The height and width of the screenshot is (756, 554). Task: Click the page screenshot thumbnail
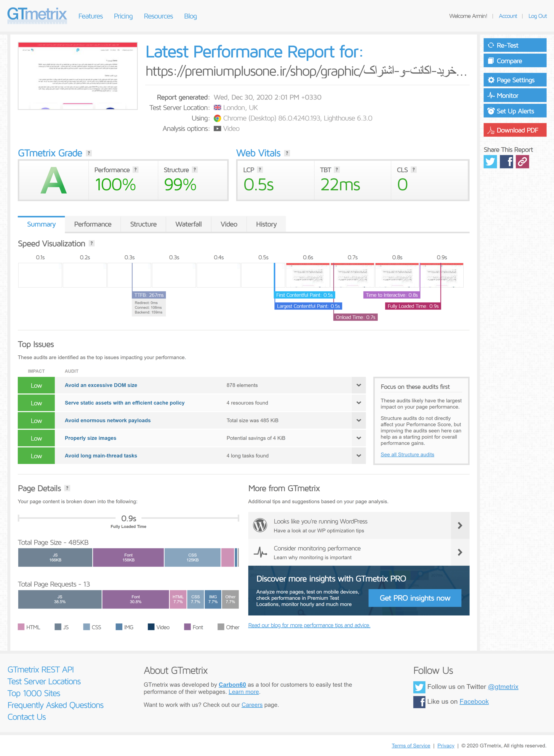(x=77, y=76)
